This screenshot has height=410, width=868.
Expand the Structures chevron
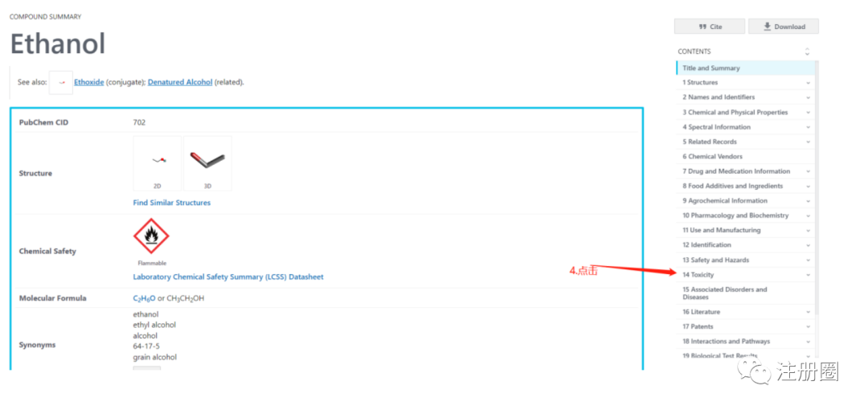tap(809, 83)
